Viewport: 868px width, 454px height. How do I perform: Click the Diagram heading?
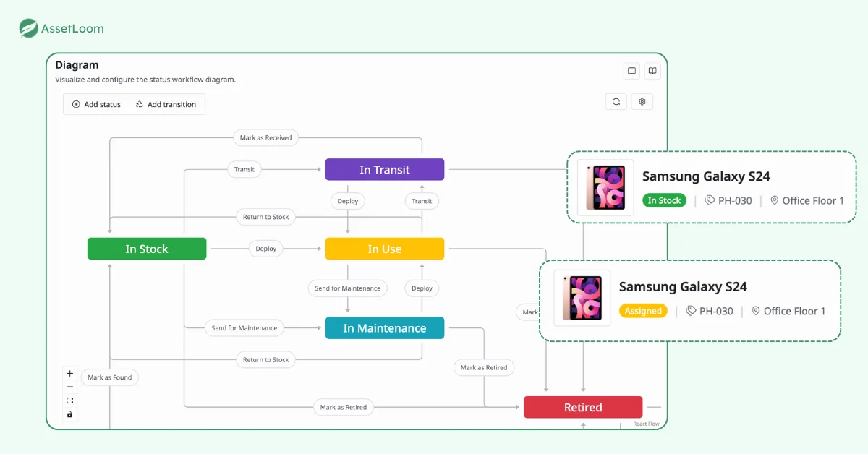(77, 65)
